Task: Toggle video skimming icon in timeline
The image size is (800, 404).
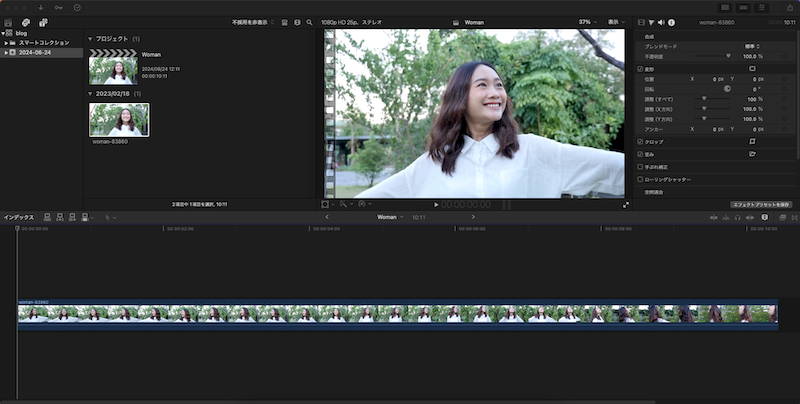Action: point(713,217)
